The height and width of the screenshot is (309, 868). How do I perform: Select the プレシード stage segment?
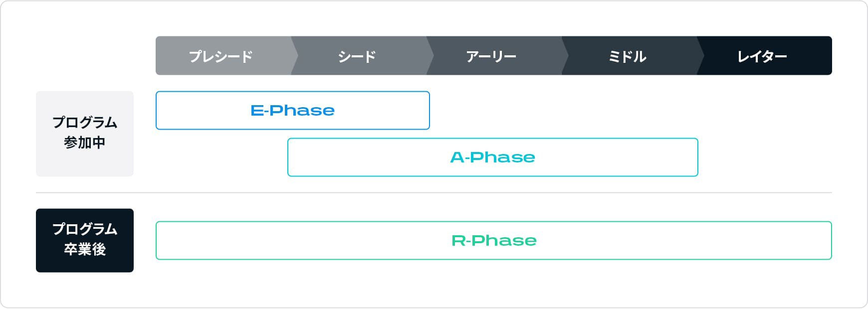pos(223,56)
